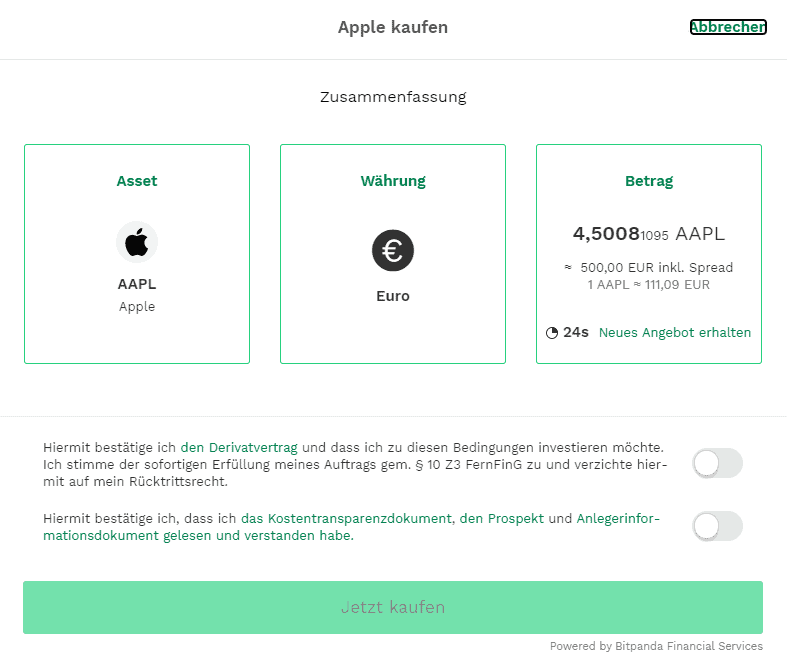This screenshot has width=787, height=665.
Task: Open the den Derivatvertrag link
Action: tap(239, 447)
